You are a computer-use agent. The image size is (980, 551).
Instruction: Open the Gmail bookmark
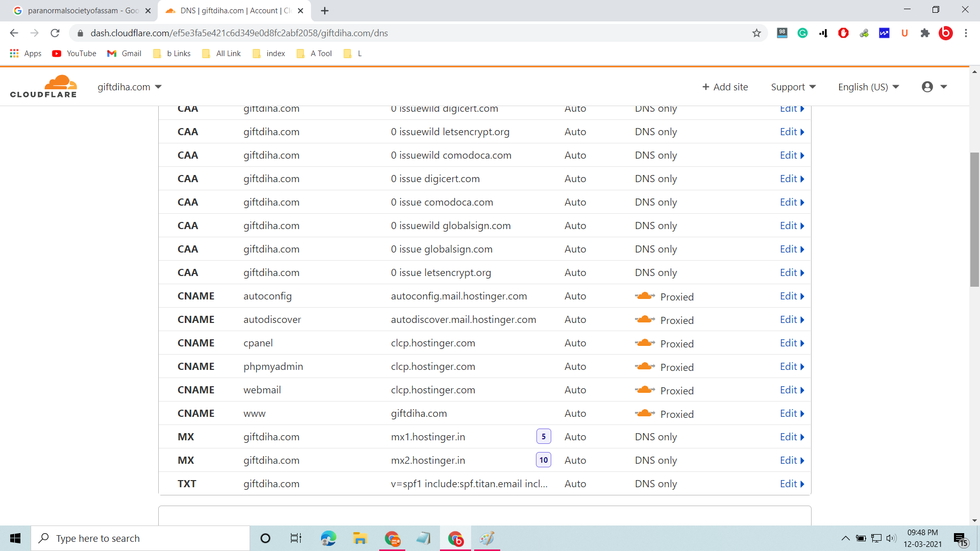(124, 54)
